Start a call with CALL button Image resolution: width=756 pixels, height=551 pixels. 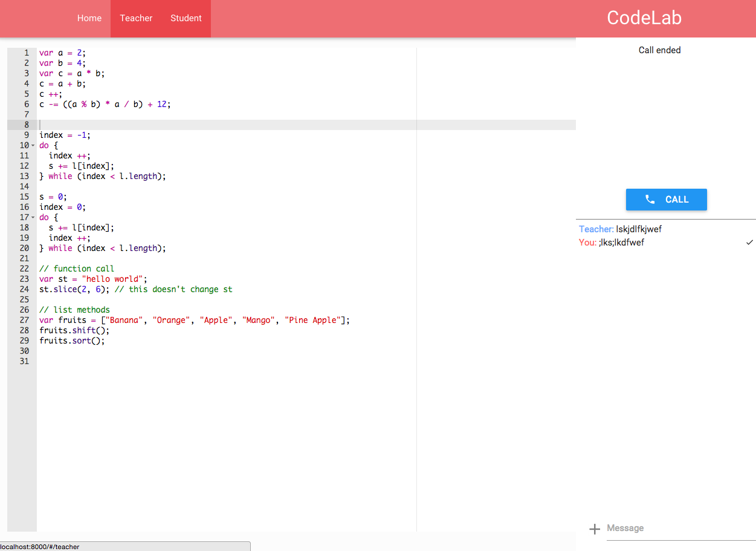pyautogui.click(x=666, y=200)
